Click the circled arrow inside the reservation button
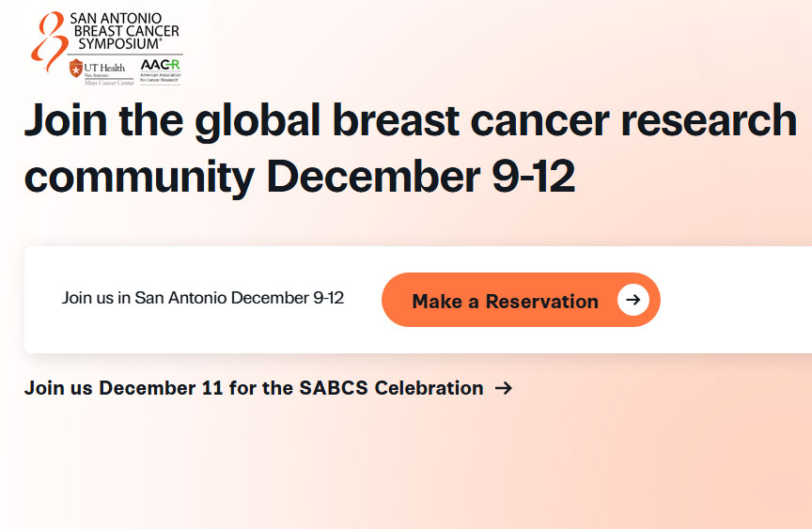Screen dimensions: 812x529 click(633, 301)
